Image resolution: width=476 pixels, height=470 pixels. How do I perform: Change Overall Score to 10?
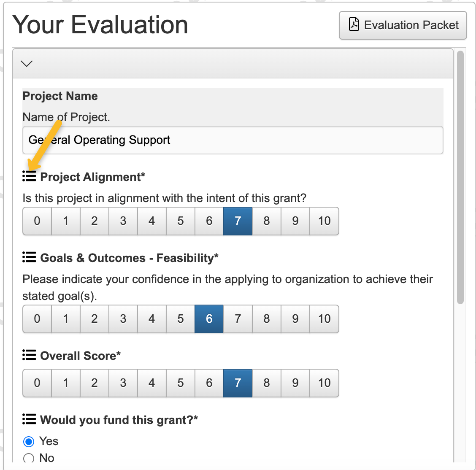pyautogui.click(x=324, y=383)
